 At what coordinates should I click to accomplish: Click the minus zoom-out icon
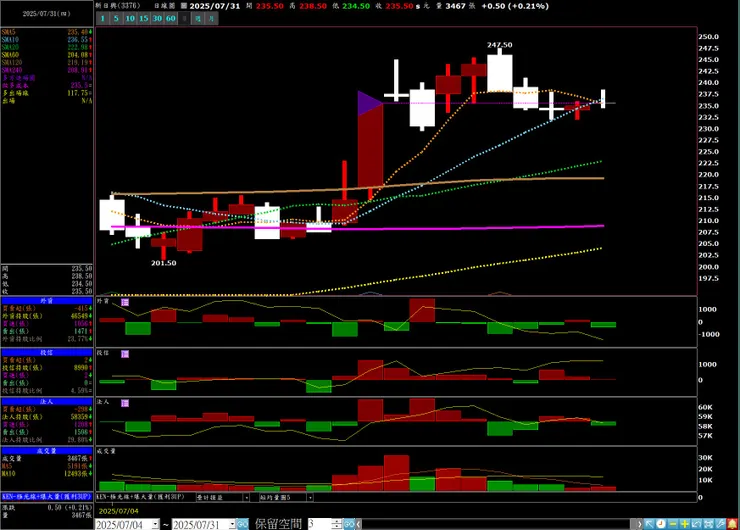click(x=673, y=524)
